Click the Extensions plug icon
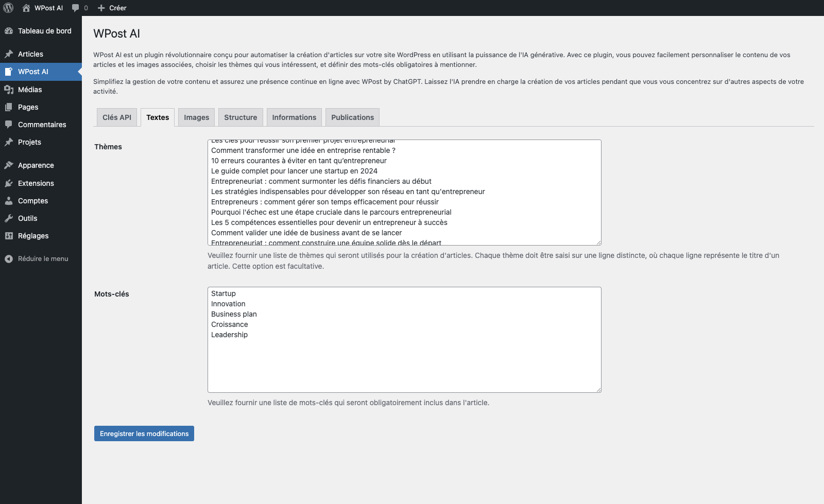The image size is (824, 504). [9, 183]
